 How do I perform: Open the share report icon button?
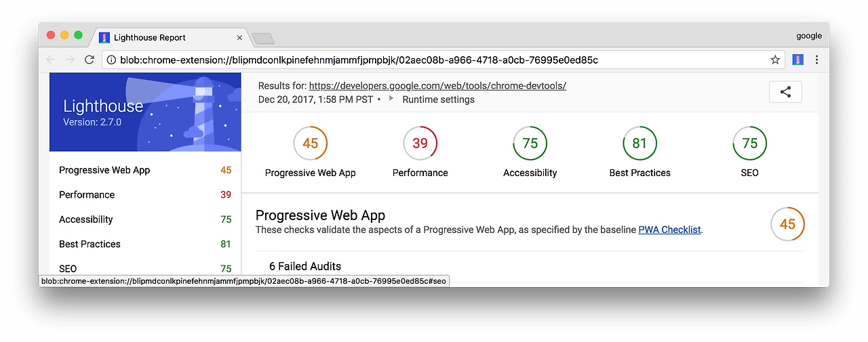click(x=785, y=92)
